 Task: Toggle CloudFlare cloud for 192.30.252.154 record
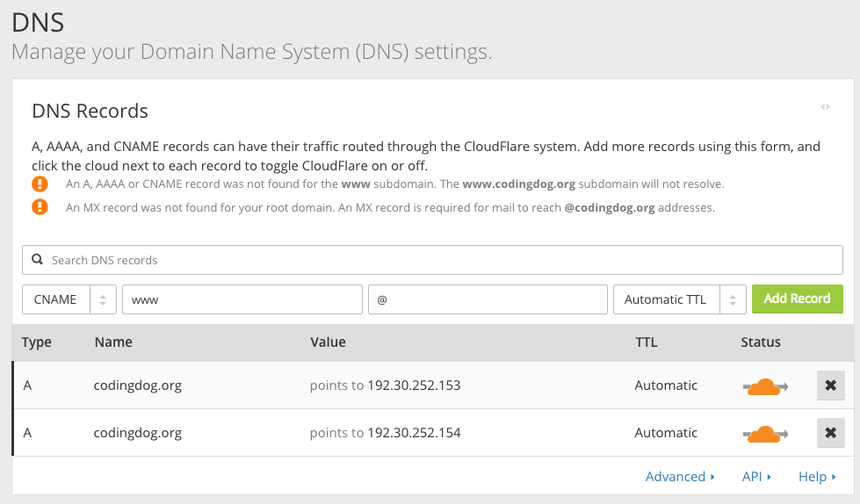765,434
